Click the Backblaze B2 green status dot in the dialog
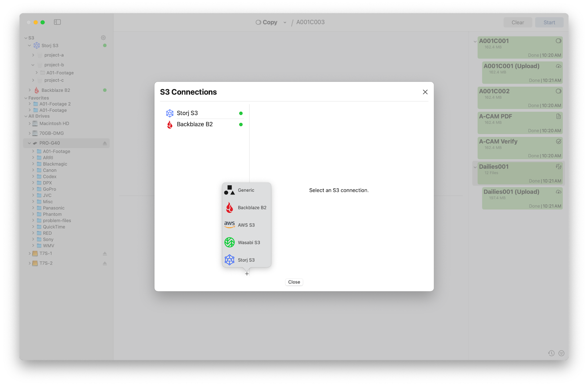Image resolution: width=588 pixels, height=386 pixels. (x=241, y=125)
